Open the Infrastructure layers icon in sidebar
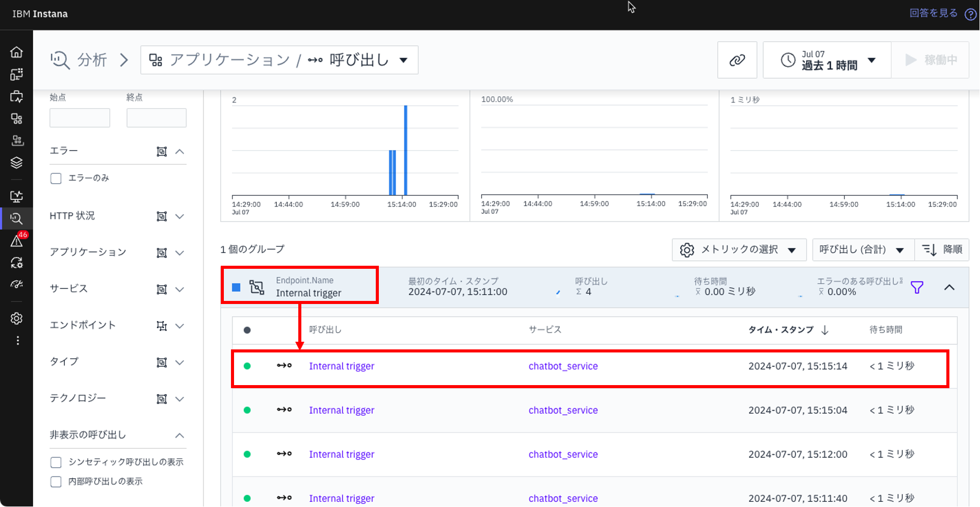The width and height of the screenshot is (980, 507). [16, 163]
